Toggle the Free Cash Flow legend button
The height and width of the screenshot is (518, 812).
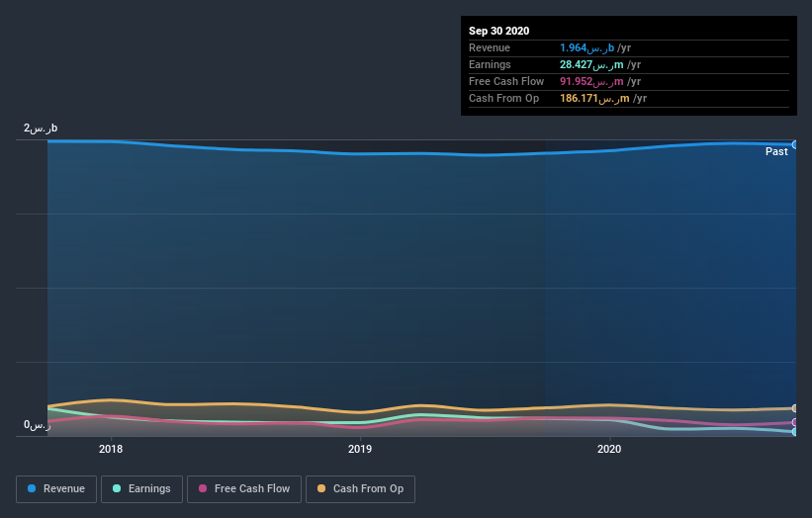(244, 489)
